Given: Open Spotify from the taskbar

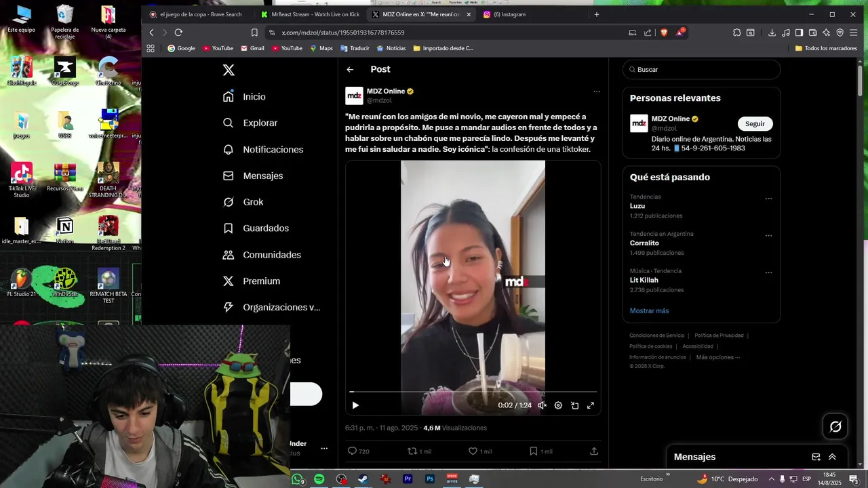Looking at the screenshot, I should point(319,479).
